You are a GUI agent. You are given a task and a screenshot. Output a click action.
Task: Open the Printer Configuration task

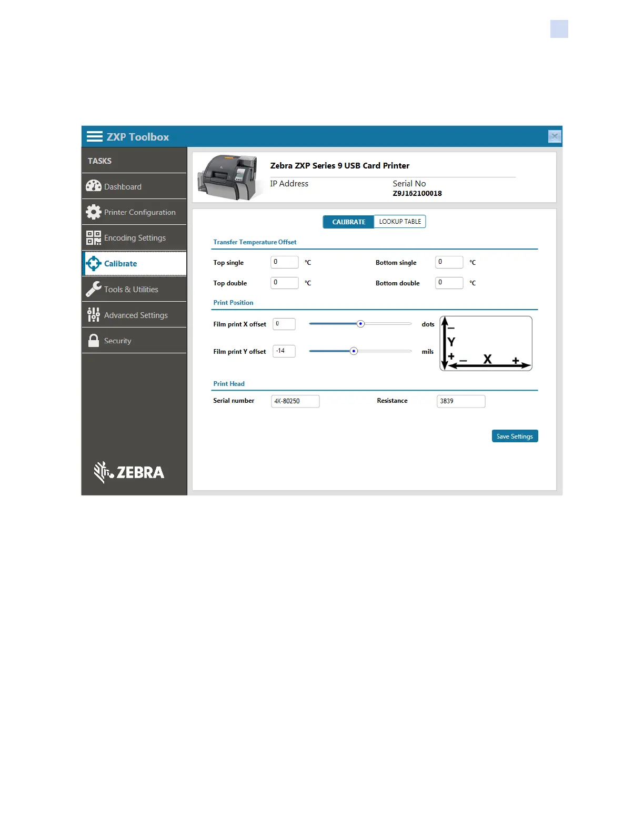point(134,212)
